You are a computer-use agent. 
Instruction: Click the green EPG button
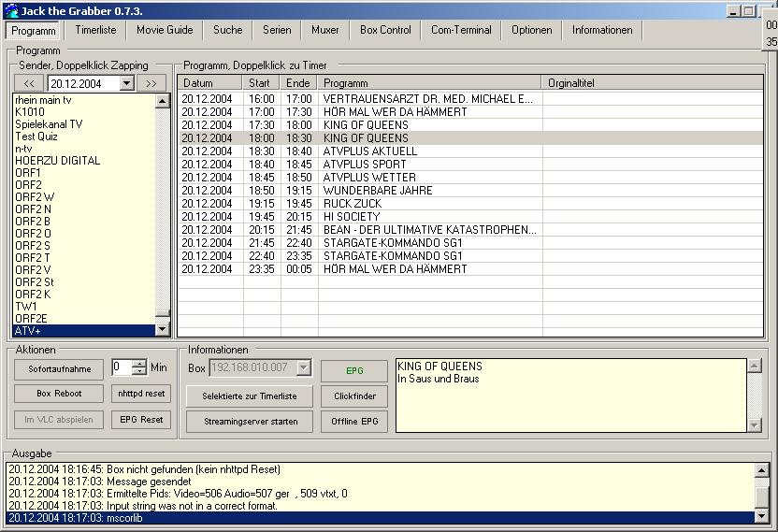[x=354, y=370]
